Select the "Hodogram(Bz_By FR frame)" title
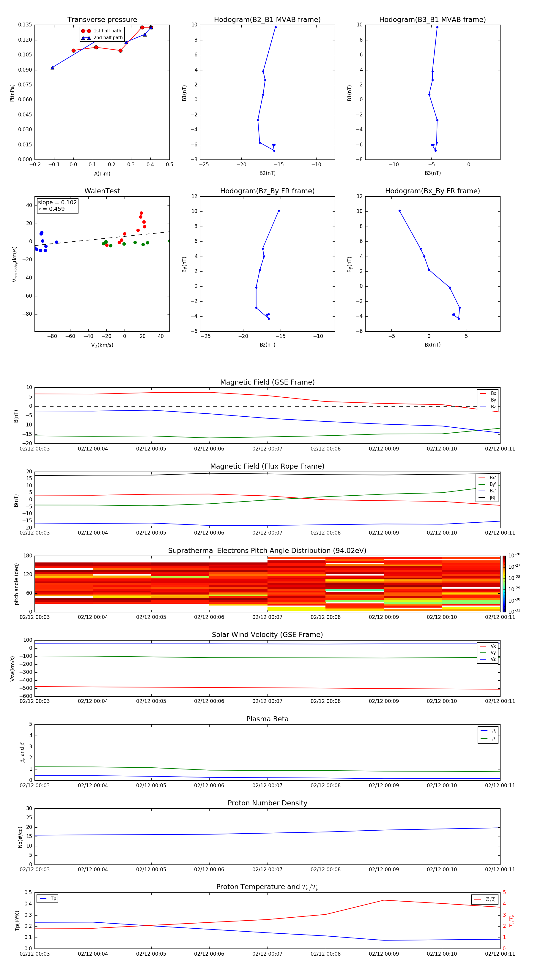The height and width of the screenshot is (980, 535). pos(267,191)
